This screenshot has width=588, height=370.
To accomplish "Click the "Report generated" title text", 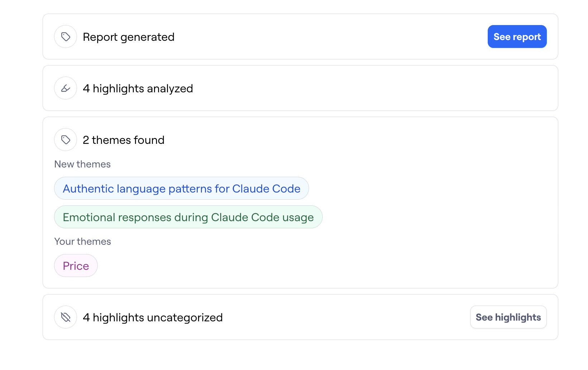I will 129,37.
